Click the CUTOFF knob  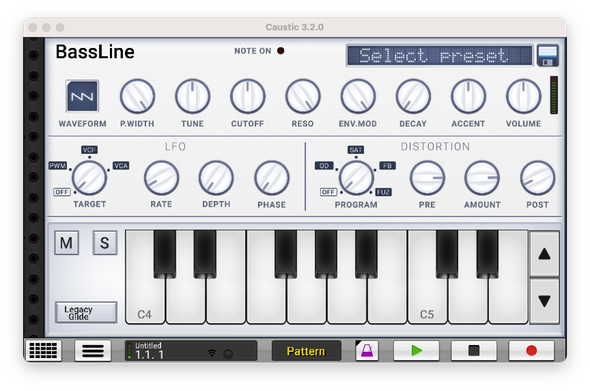pos(248,96)
